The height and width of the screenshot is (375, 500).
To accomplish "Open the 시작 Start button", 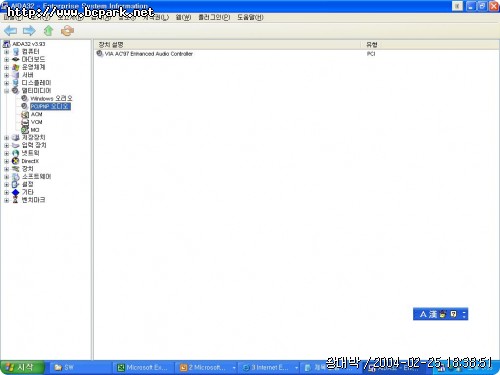I will pyautogui.click(x=22, y=367).
